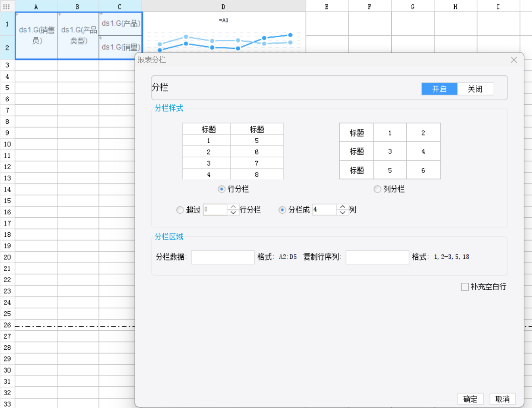Select column C header
The height and width of the screenshot is (408, 532).
tap(121, 6)
